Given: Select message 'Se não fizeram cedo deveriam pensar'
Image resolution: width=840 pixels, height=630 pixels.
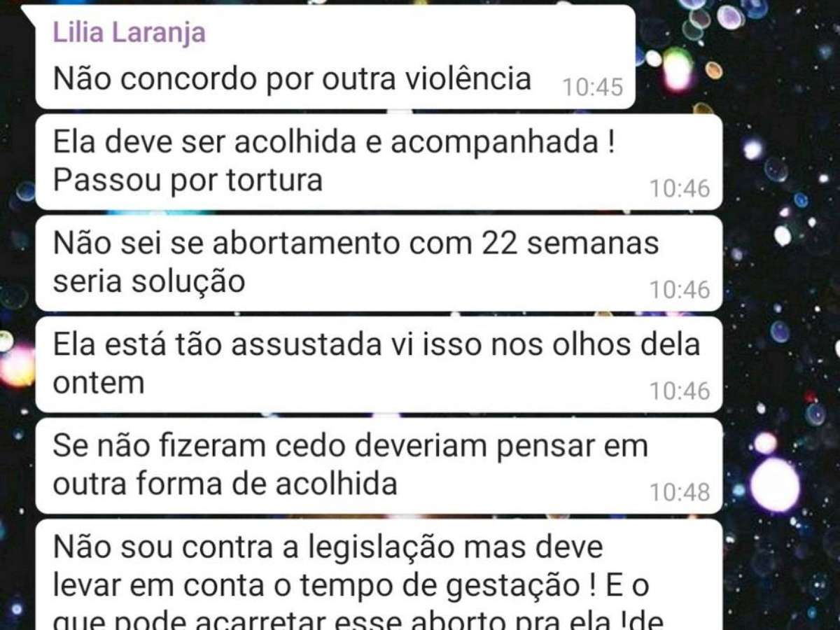Looking at the screenshot, I should coord(379,465).
